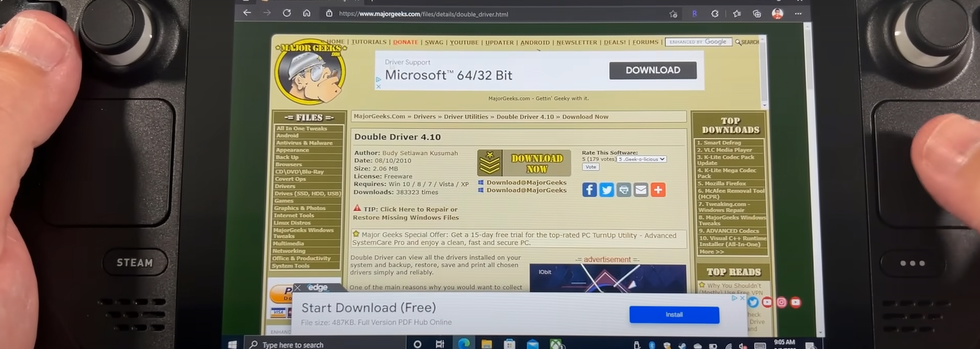Open YOUTUBE in site navigation

click(464, 42)
